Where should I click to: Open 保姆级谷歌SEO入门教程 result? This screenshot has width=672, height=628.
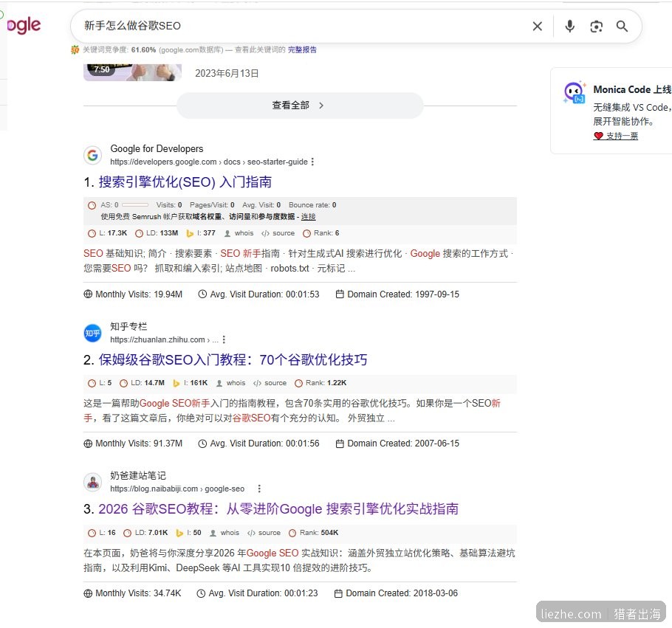point(233,360)
